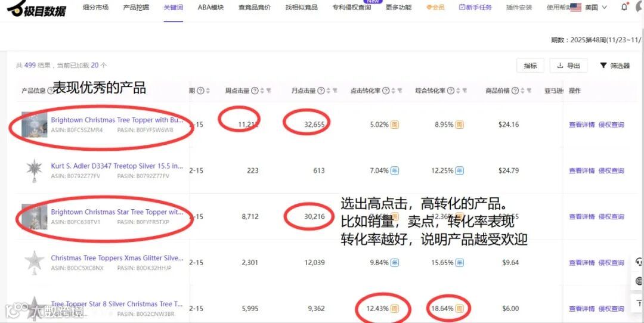Click the 8,712 weekly clicks value
This screenshot has height=323, width=644.
click(x=250, y=217)
